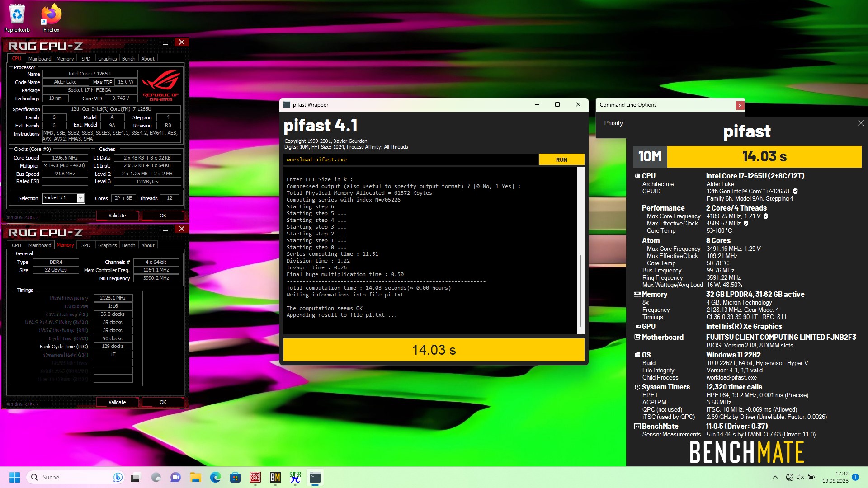Open SPD tab in lower CPU-Z window
The image size is (868, 488).
pos(86,245)
